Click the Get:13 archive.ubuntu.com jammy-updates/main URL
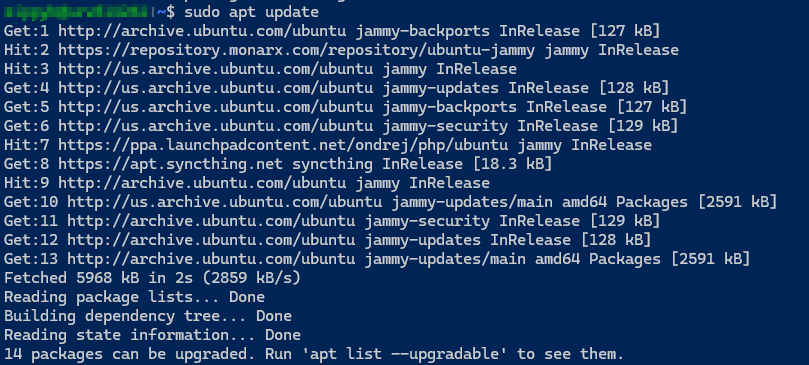Screen dimensions: 809x365 pyautogui.click(x=211, y=259)
